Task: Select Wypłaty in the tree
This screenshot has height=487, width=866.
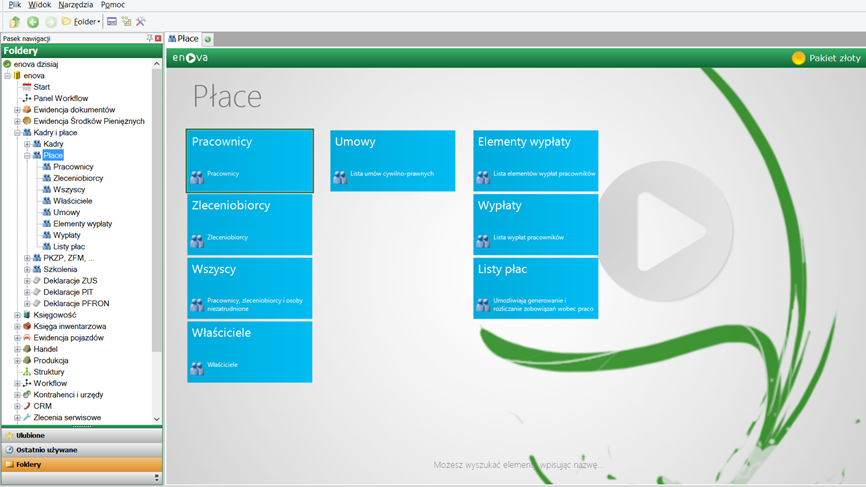Action: pos(67,235)
